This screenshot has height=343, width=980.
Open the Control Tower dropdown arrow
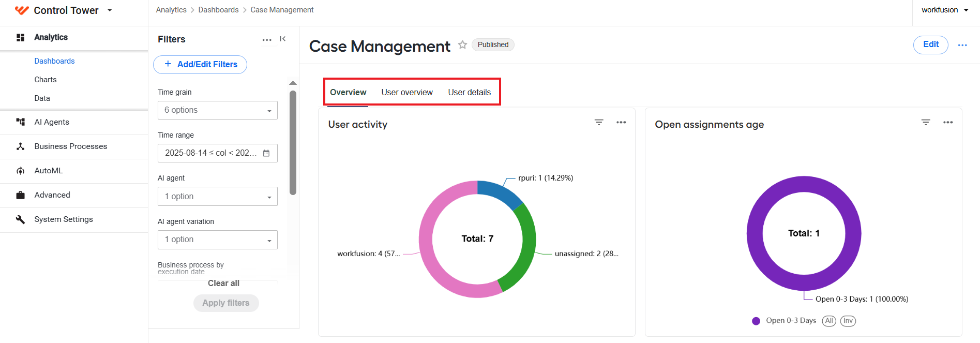tap(110, 10)
